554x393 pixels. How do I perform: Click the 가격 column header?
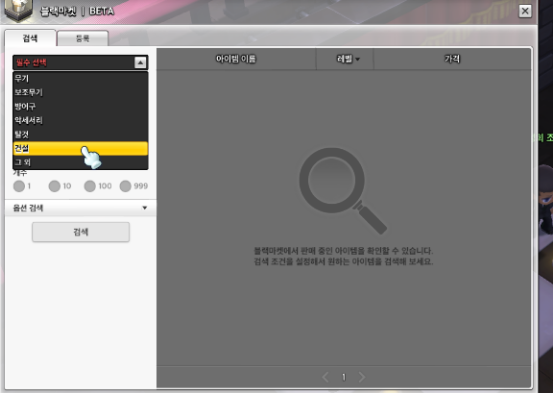(x=452, y=59)
